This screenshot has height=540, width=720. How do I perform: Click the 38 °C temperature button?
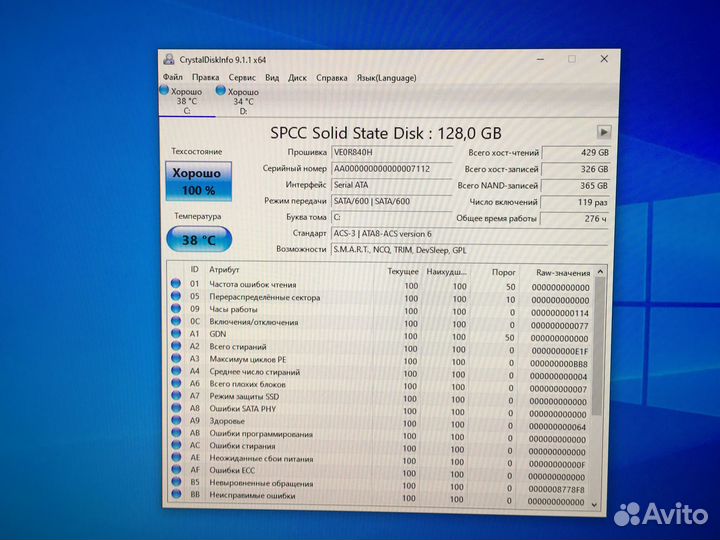click(x=200, y=240)
